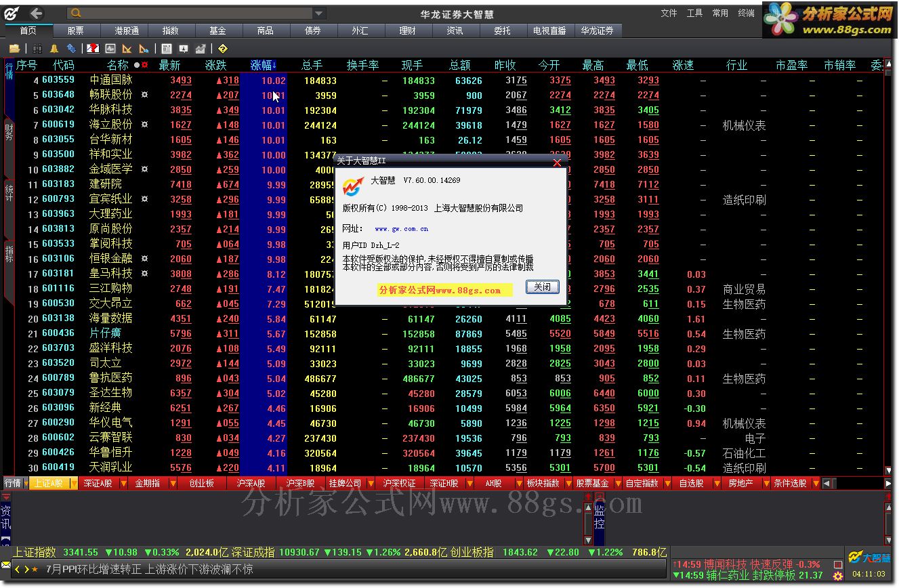The image size is (899, 588).
Task: Switch to the 基金 tab
Action: tap(218, 30)
